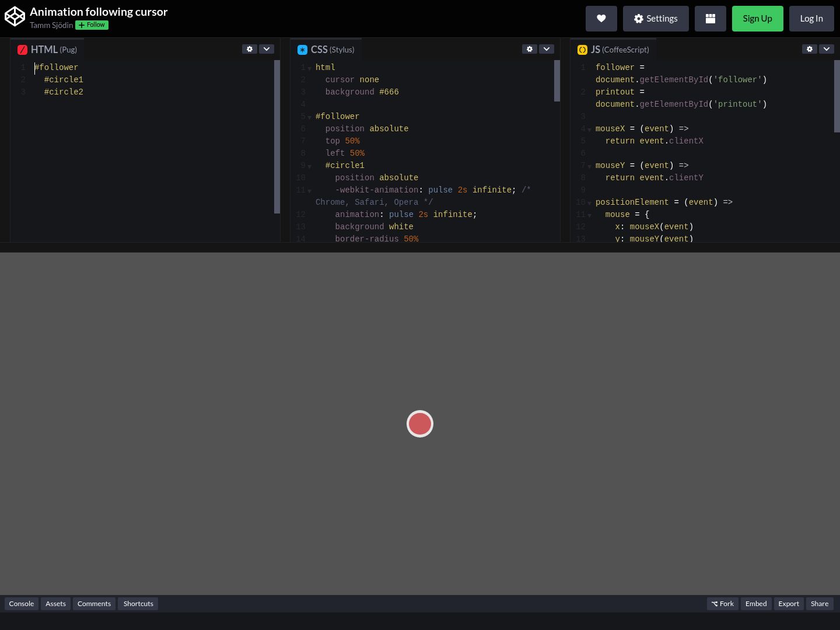
Task: Collapse the mouse object fold arrow on JS line 11
Action: coord(589,215)
